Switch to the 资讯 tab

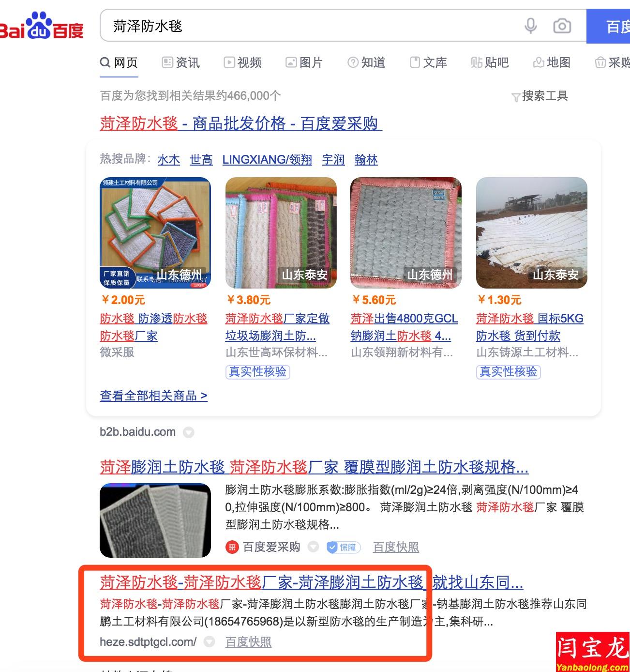click(180, 62)
